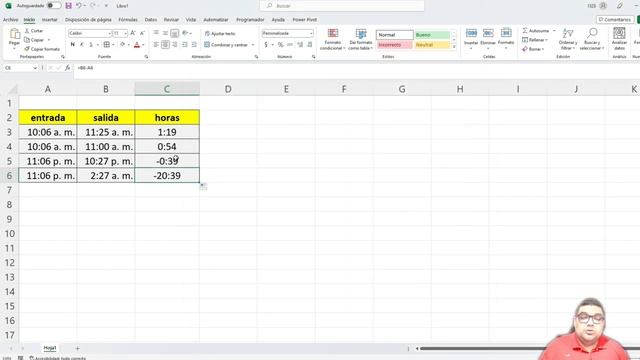Apply the Bueno cell style
Image resolution: width=640 pixels, height=360 pixels.
click(x=432, y=35)
